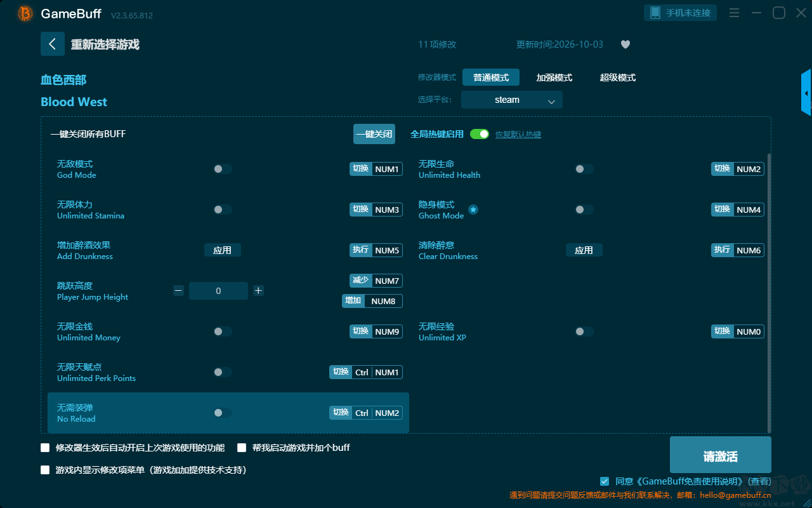The height and width of the screenshot is (508, 812).
Task: Click the NUM1 hotkey for God Mode
Action: tap(376, 169)
